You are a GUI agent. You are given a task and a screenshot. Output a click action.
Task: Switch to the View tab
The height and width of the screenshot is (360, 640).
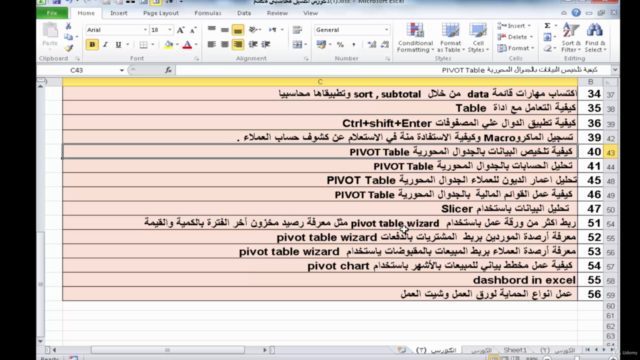310,13
